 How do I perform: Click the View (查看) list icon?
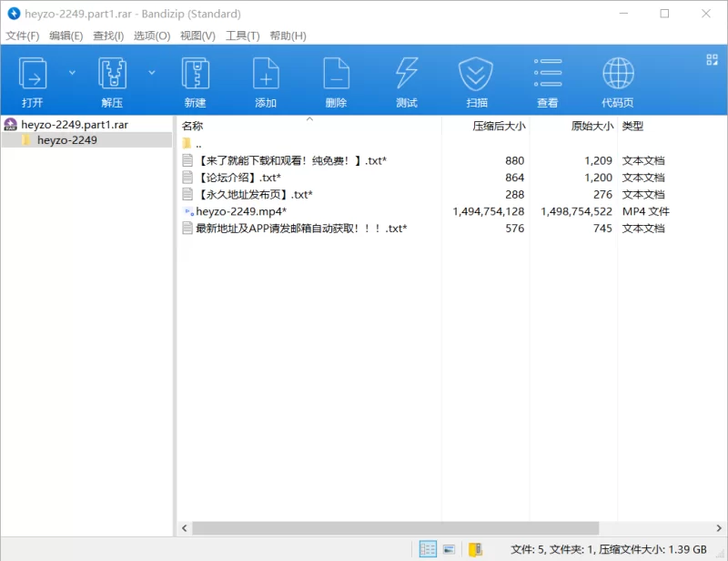(548, 74)
